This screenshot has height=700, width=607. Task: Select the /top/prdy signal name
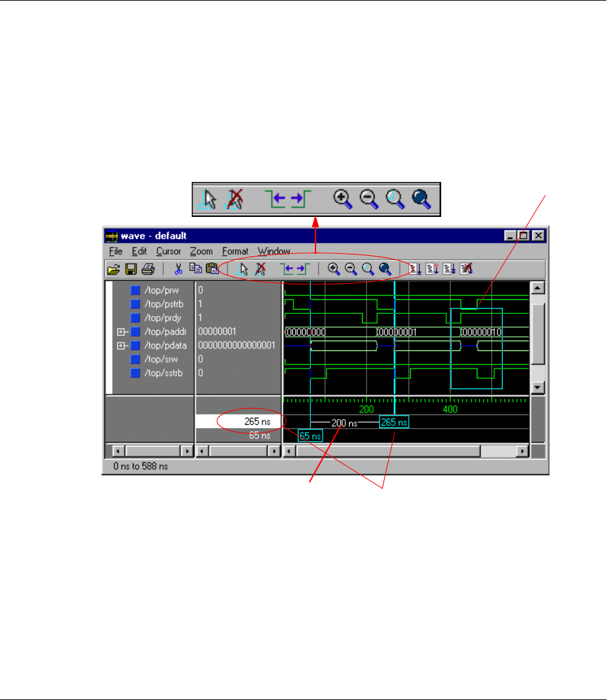(x=163, y=318)
